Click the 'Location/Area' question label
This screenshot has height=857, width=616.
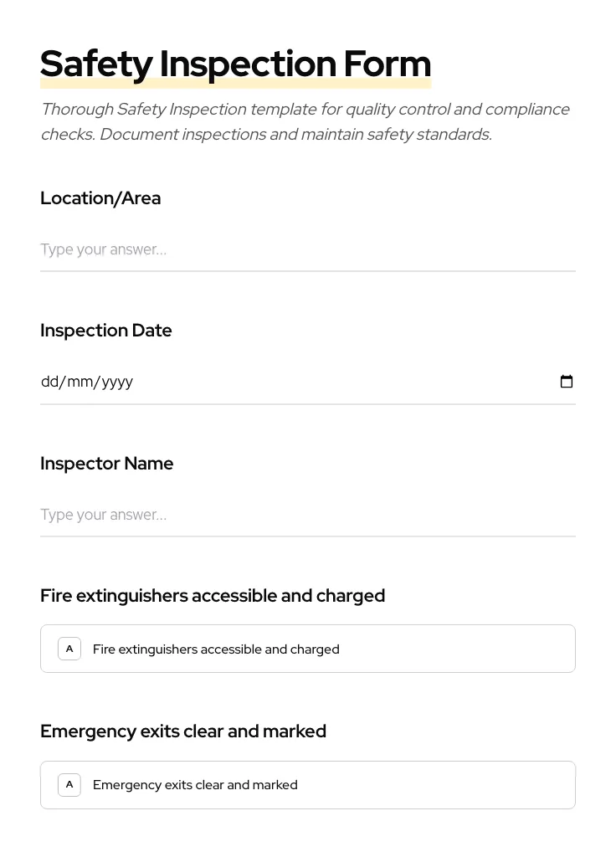coord(100,198)
